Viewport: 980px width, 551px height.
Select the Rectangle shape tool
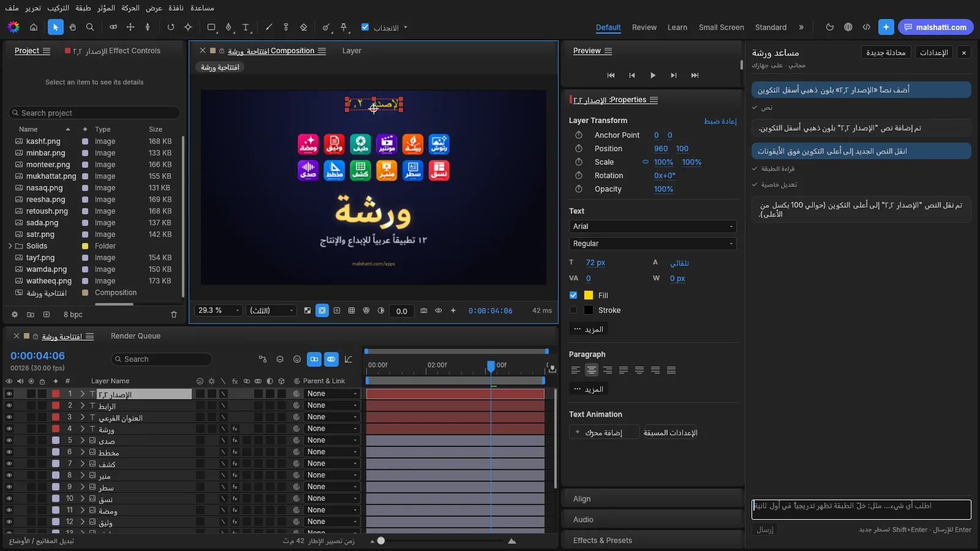tap(211, 27)
